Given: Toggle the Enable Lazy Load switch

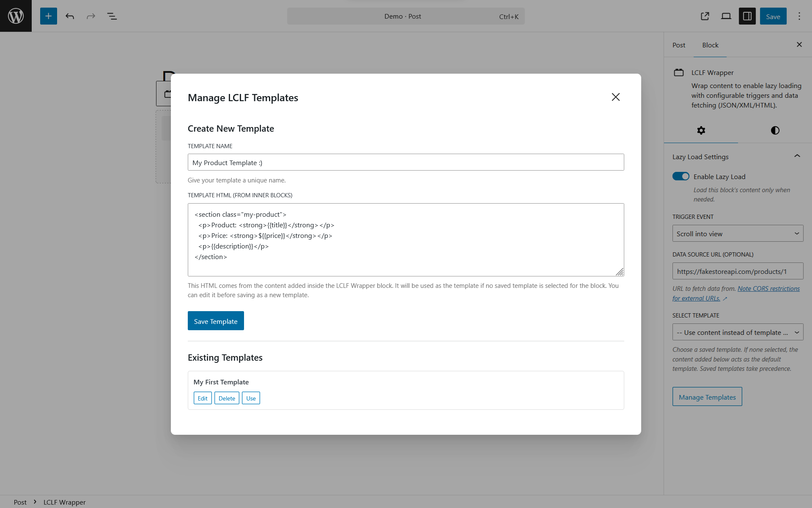Looking at the screenshot, I should (681, 177).
